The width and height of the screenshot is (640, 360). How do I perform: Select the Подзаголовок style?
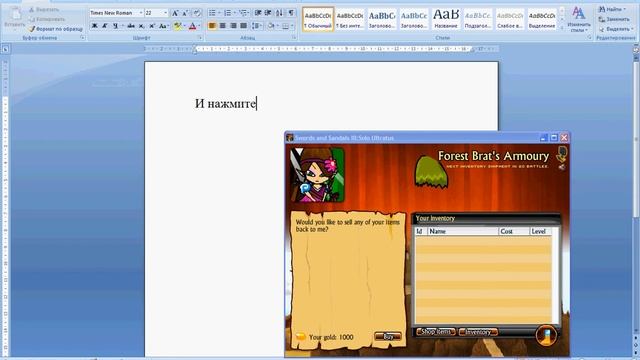click(x=478, y=19)
